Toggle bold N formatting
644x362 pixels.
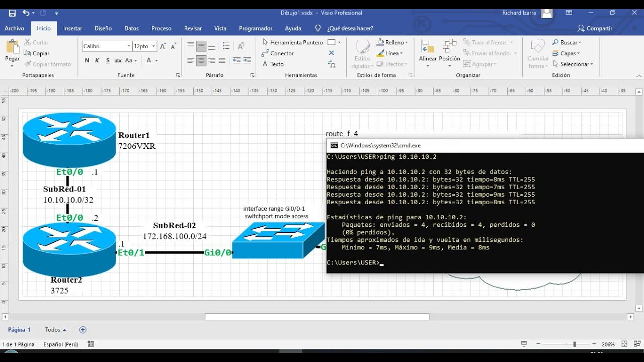click(x=87, y=60)
